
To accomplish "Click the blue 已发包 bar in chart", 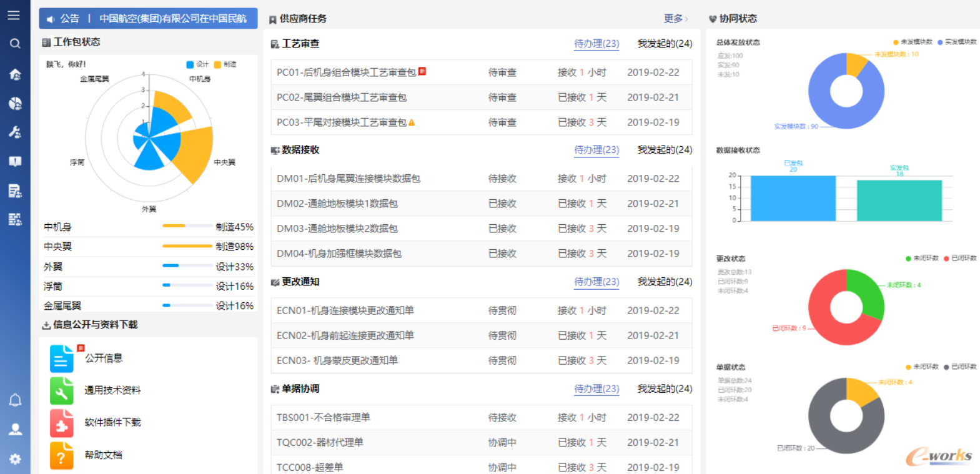I will pos(793,198).
